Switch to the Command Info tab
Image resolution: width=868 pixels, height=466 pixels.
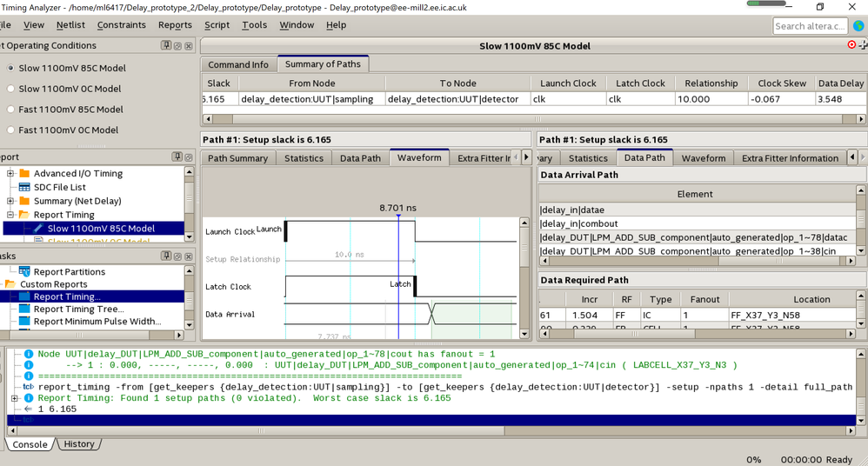click(x=238, y=64)
